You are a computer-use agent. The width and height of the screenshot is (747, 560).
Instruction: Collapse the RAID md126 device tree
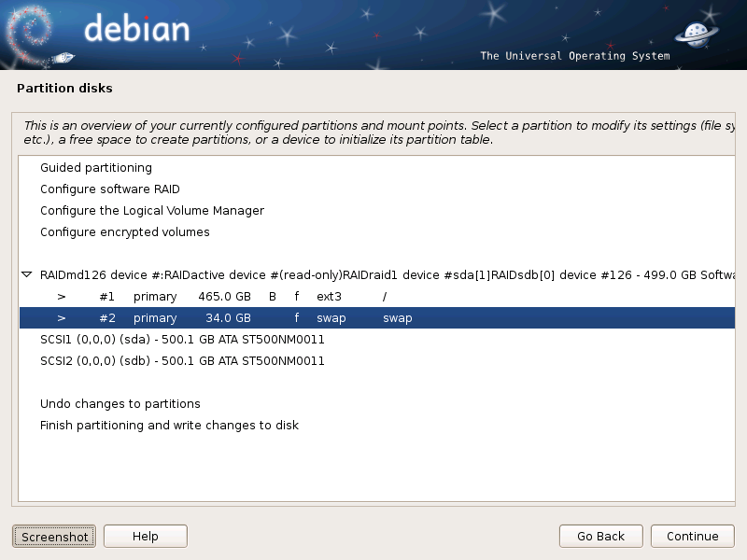[27, 274]
